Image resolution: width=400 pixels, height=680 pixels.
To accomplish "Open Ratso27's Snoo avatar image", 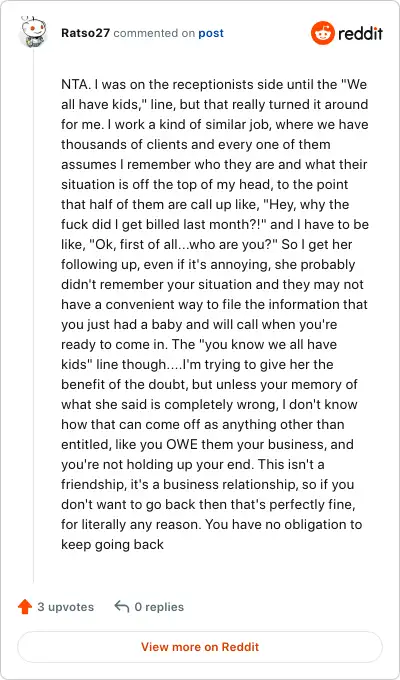I will (33, 32).
